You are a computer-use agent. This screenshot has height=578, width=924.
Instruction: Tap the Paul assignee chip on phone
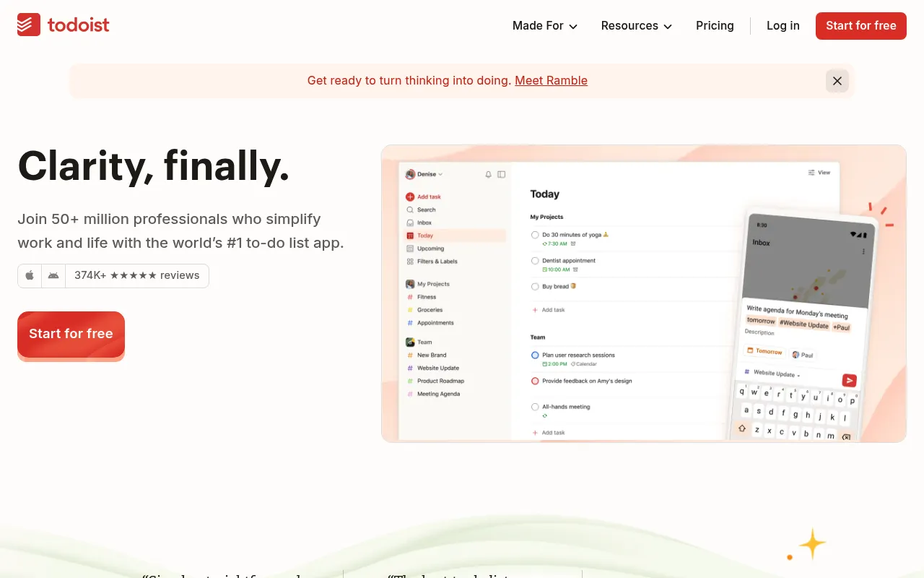(x=803, y=355)
